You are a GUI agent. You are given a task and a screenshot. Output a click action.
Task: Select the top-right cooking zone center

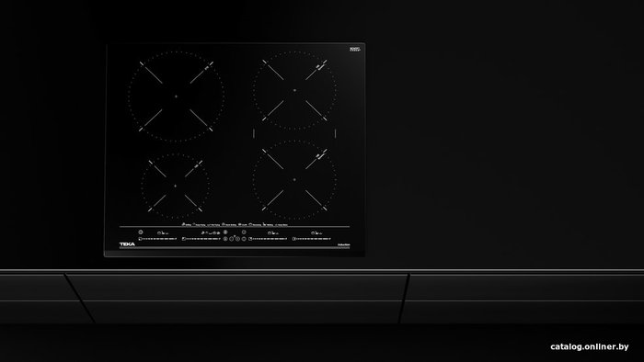[x=294, y=90]
